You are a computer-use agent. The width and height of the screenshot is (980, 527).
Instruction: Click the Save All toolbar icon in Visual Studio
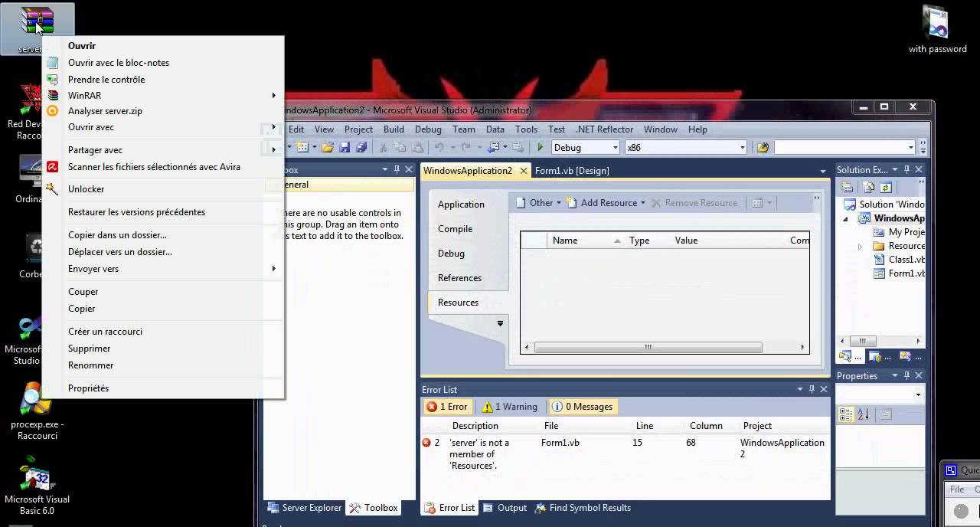361,148
